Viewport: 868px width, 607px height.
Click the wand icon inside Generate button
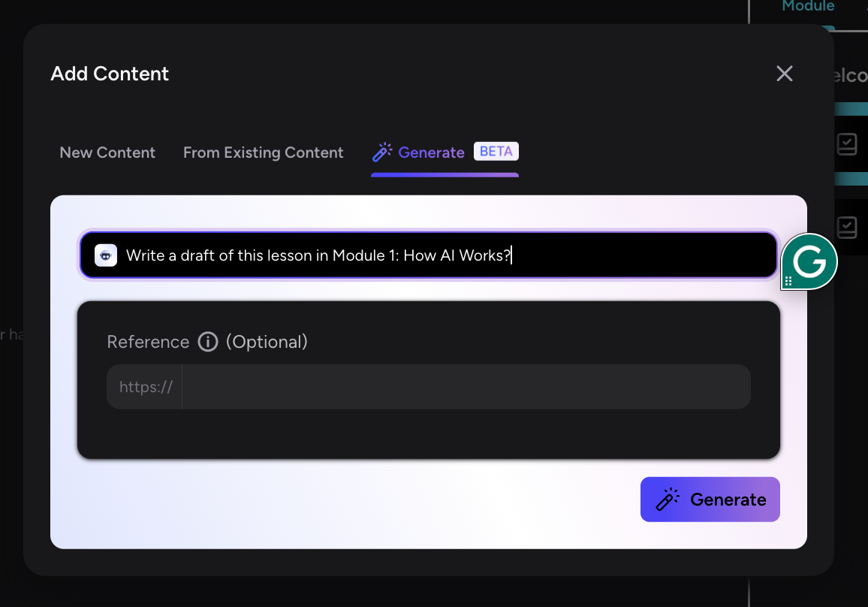[667, 500]
